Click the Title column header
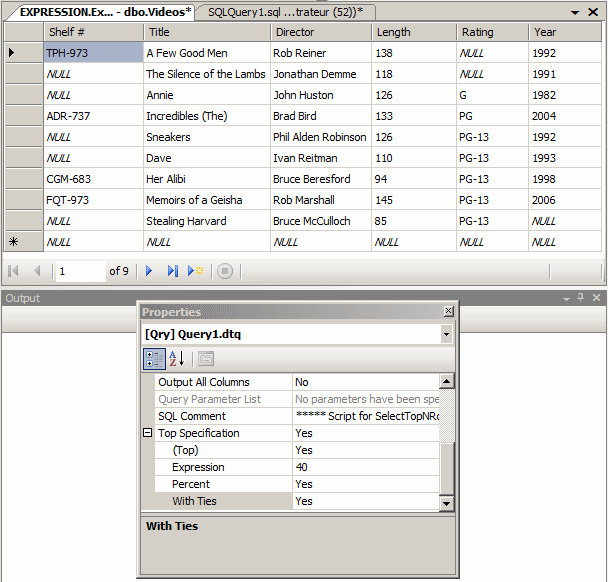Image resolution: width=608 pixels, height=582 pixels. point(207,32)
